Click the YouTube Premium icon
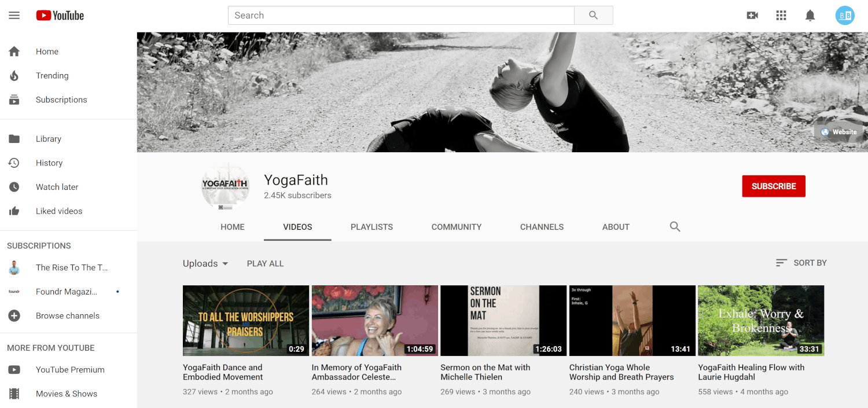Image resolution: width=868 pixels, height=408 pixels. 14,370
